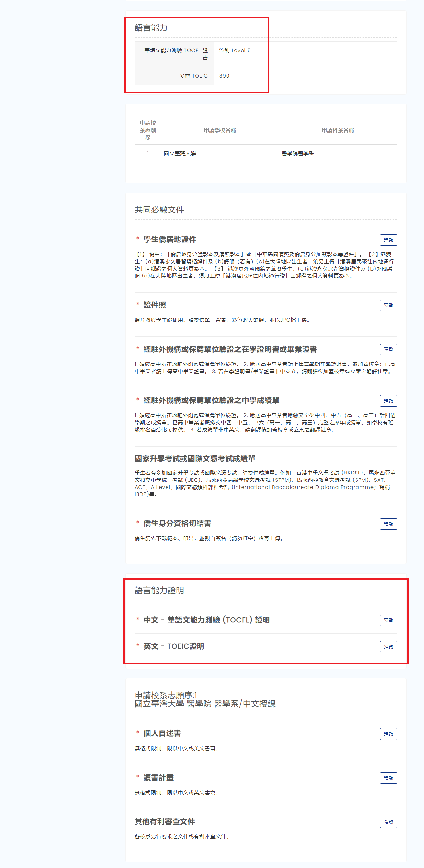Click the 申請科系名稱 column header
Image resolution: width=424 pixels, height=868 pixels.
pyautogui.click(x=338, y=130)
